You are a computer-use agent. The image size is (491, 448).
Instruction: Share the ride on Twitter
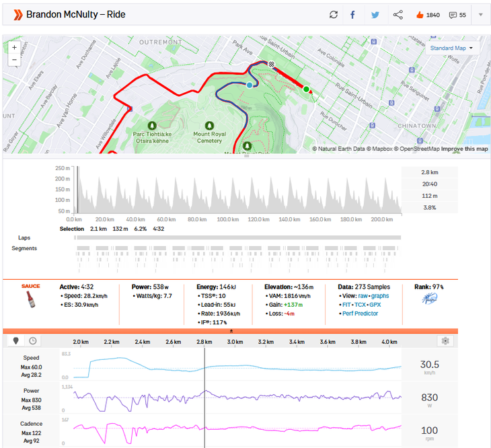(375, 14)
